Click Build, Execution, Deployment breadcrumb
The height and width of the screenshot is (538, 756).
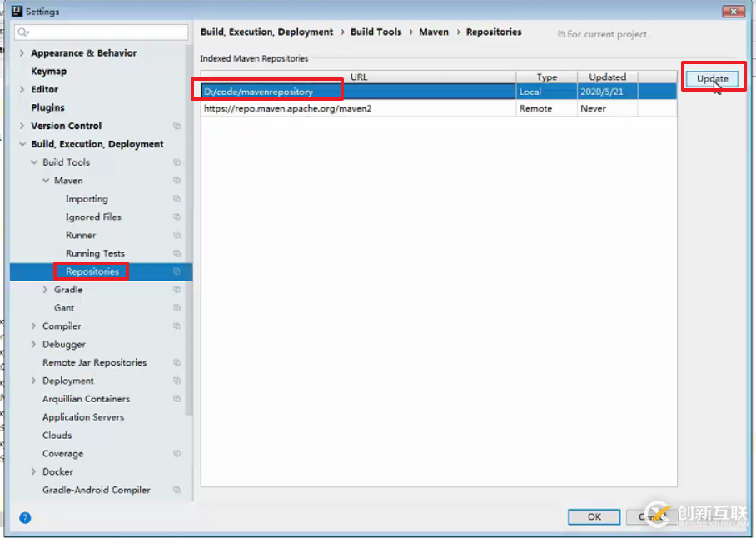click(266, 32)
